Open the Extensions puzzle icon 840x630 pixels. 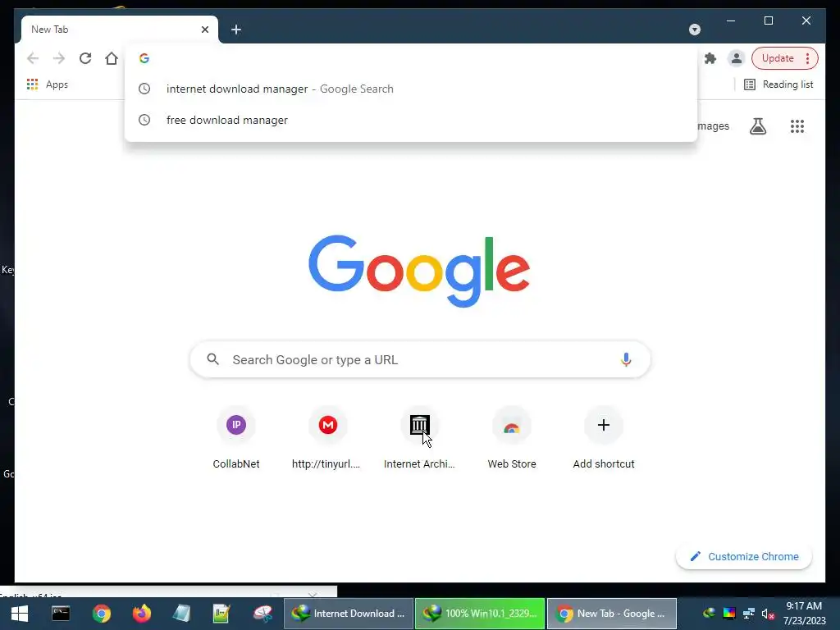click(710, 58)
